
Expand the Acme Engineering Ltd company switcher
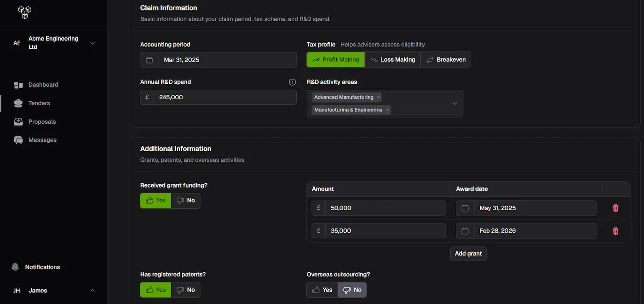[92, 43]
